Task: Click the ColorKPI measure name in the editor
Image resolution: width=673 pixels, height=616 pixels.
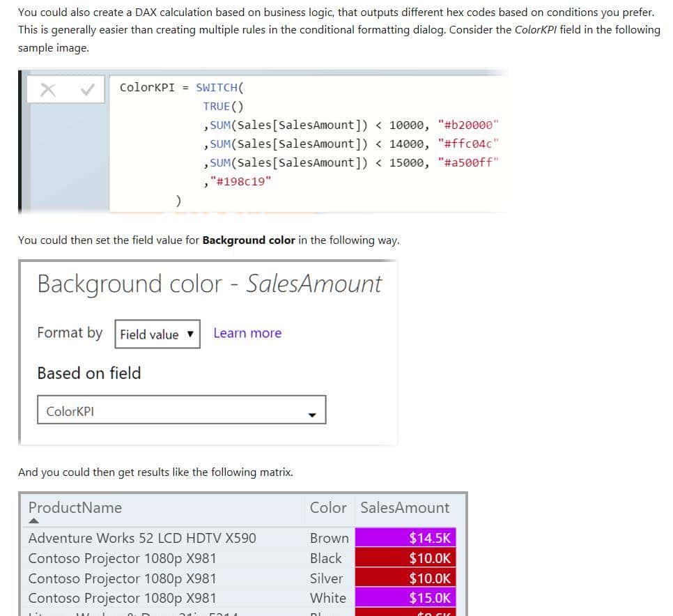Action: (x=147, y=87)
